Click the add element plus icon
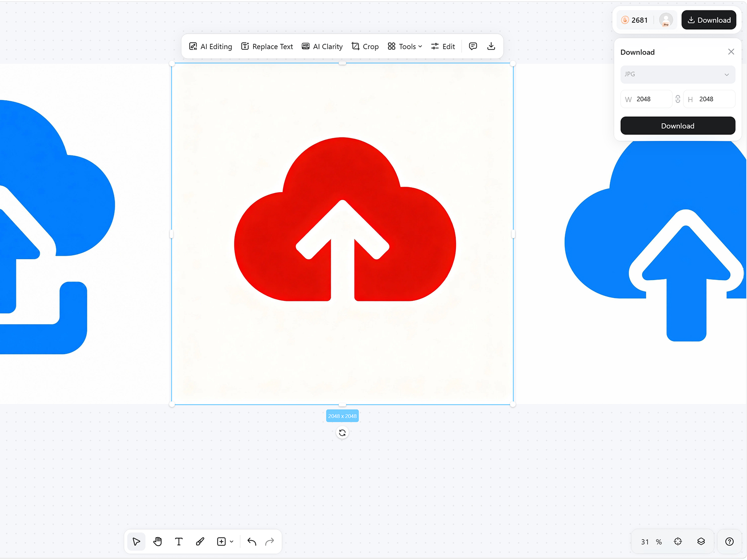This screenshot has width=747, height=560. click(222, 542)
